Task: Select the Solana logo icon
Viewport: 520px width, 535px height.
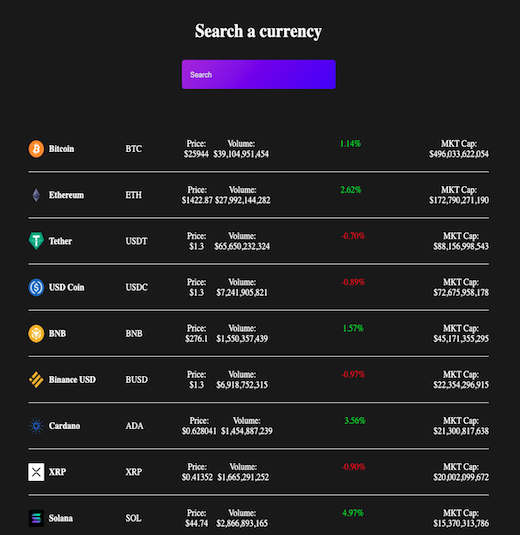Action: pos(36,518)
